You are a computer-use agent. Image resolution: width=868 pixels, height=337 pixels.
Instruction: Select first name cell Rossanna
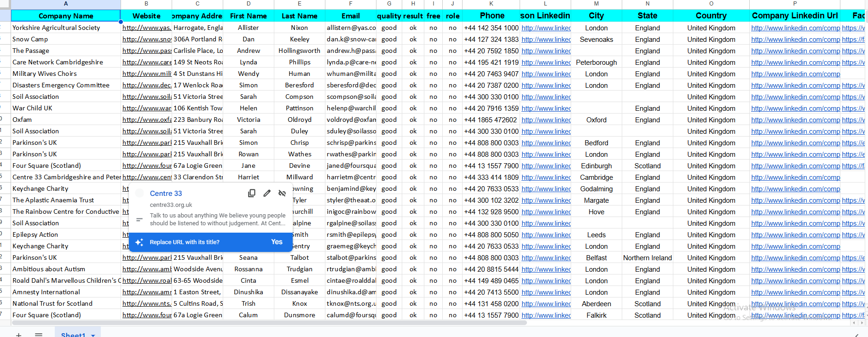pos(249,269)
